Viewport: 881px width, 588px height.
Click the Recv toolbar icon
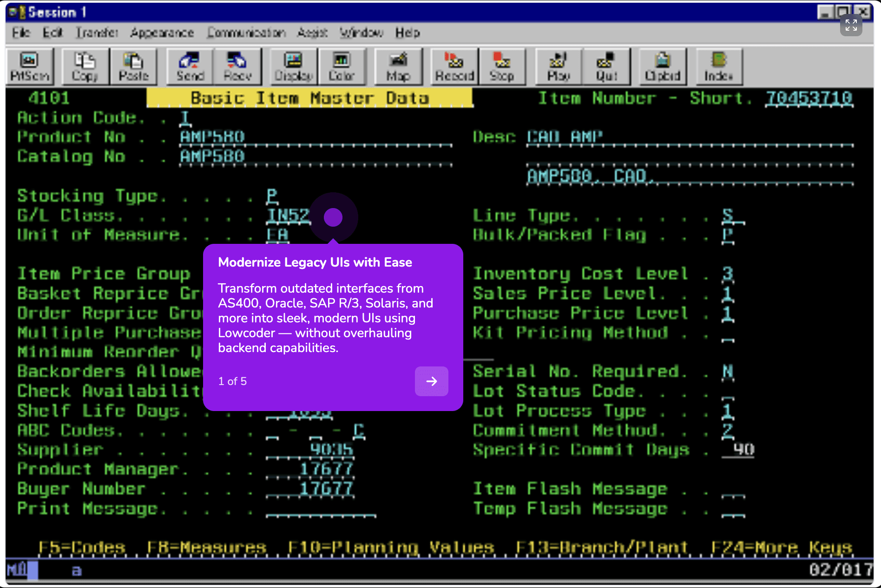tap(237, 67)
